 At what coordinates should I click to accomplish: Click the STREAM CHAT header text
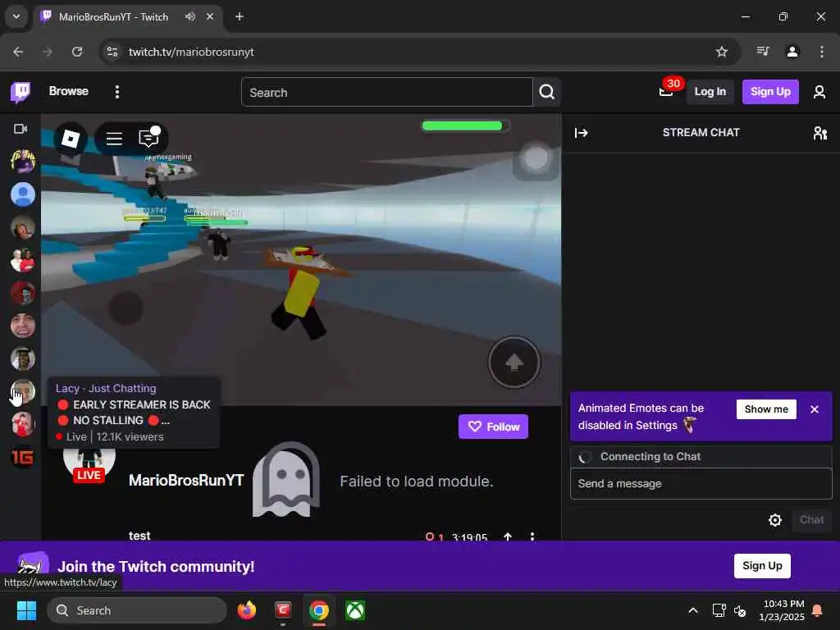[701, 132]
